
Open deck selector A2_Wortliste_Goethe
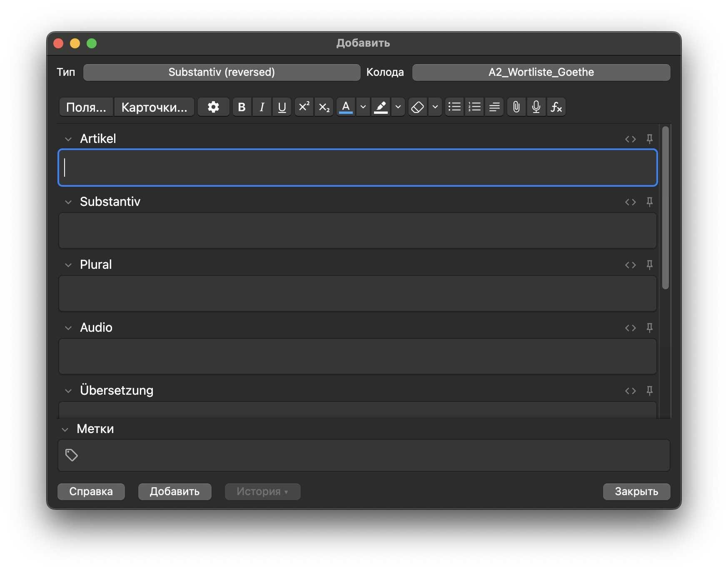coord(541,72)
